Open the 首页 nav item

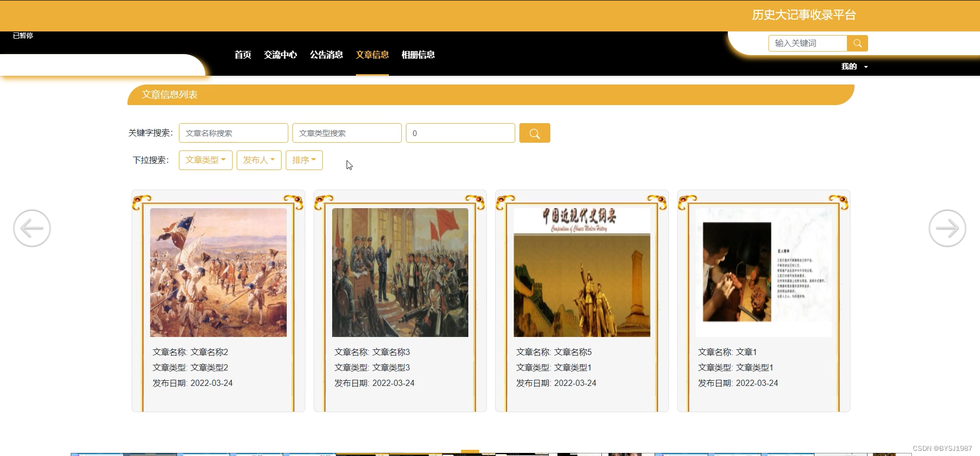tap(243, 55)
